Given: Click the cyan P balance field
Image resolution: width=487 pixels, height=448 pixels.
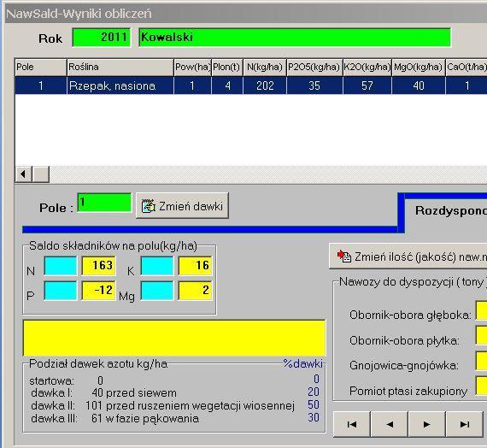Looking at the screenshot, I should click(61, 291).
